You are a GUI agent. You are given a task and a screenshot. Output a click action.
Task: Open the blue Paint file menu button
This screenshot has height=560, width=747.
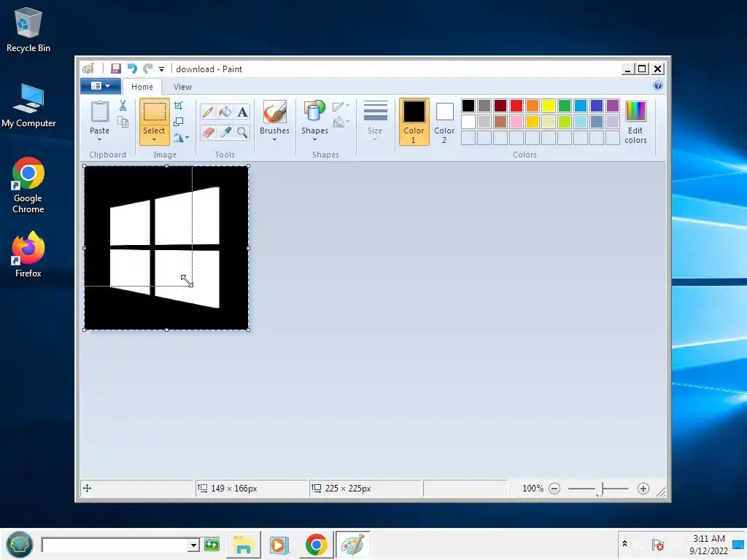pyautogui.click(x=100, y=86)
